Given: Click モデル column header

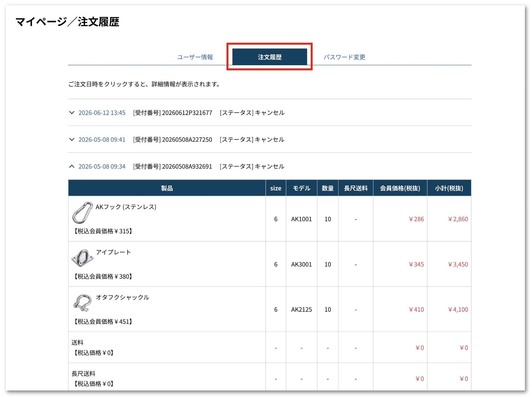Looking at the screenshot, I should click(302, 188).
